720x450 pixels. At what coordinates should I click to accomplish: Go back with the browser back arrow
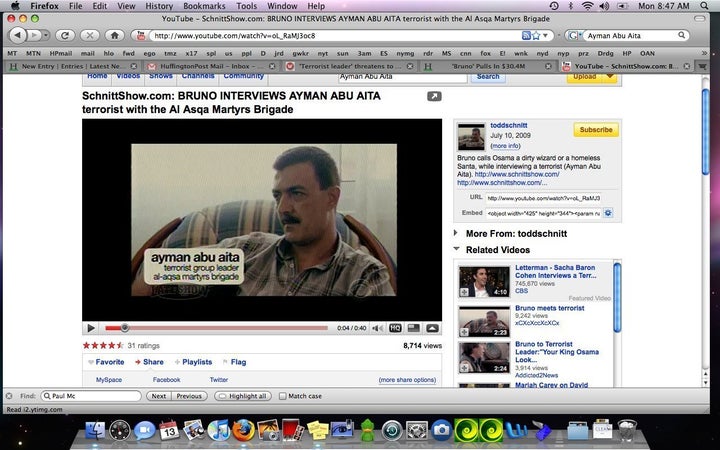[18, 35]
